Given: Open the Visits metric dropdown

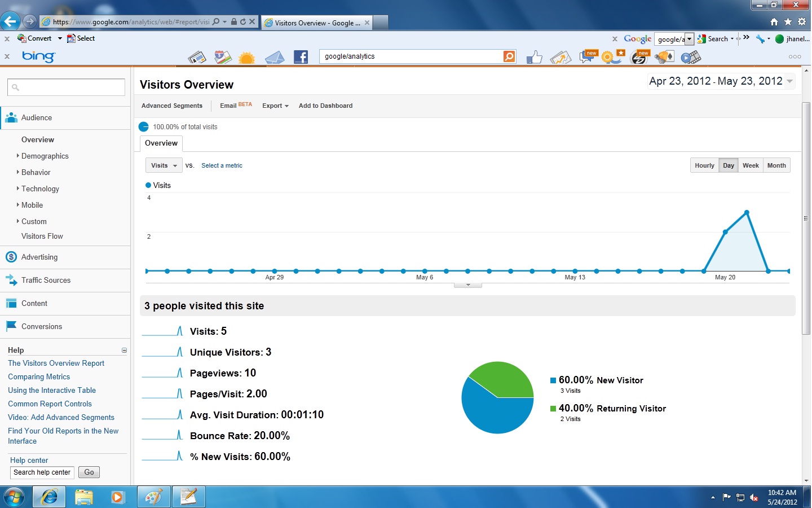Looking at the screenshot, I should (164, 165).
